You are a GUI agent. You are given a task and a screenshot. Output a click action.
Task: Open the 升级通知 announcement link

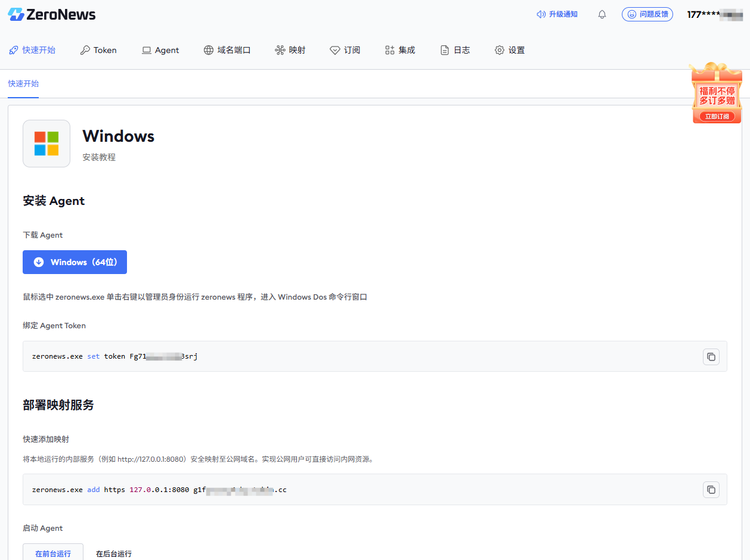click(557, 14)
